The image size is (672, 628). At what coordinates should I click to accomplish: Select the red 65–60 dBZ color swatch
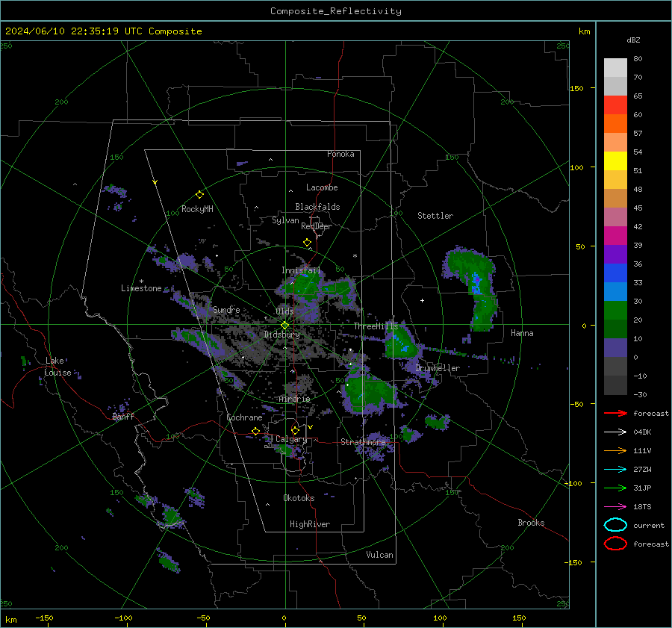point(615,105)
